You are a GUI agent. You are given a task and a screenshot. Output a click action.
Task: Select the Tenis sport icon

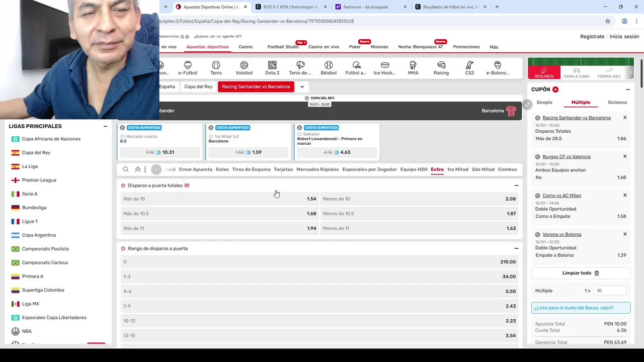[216, 68]
